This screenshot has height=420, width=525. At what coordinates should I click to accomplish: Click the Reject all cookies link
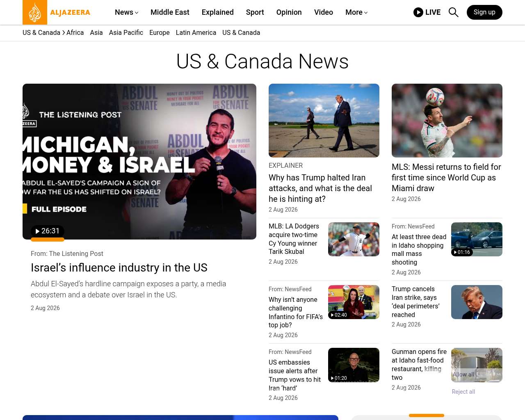point(463,392)
